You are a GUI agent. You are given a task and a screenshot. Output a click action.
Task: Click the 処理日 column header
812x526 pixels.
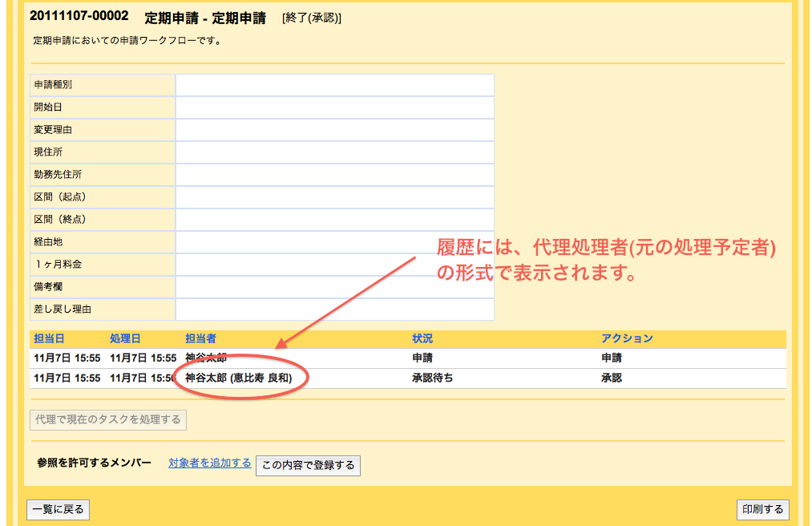click(125, 339)
